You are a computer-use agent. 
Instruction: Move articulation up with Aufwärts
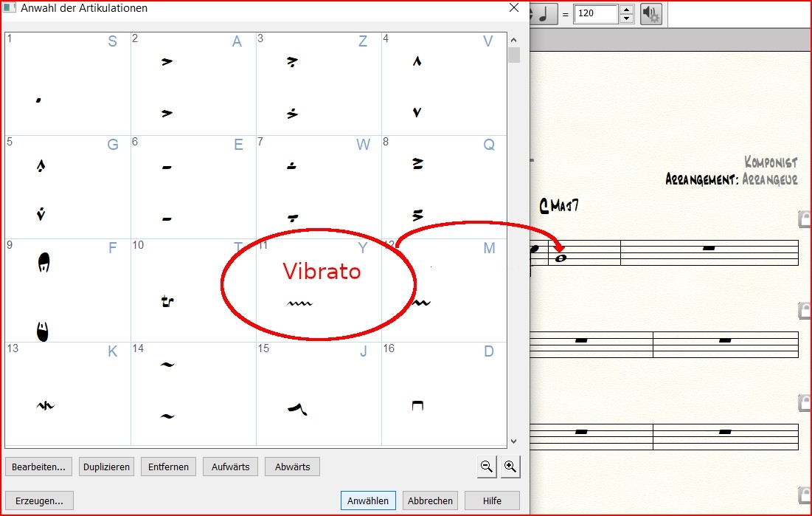point(230,467)
